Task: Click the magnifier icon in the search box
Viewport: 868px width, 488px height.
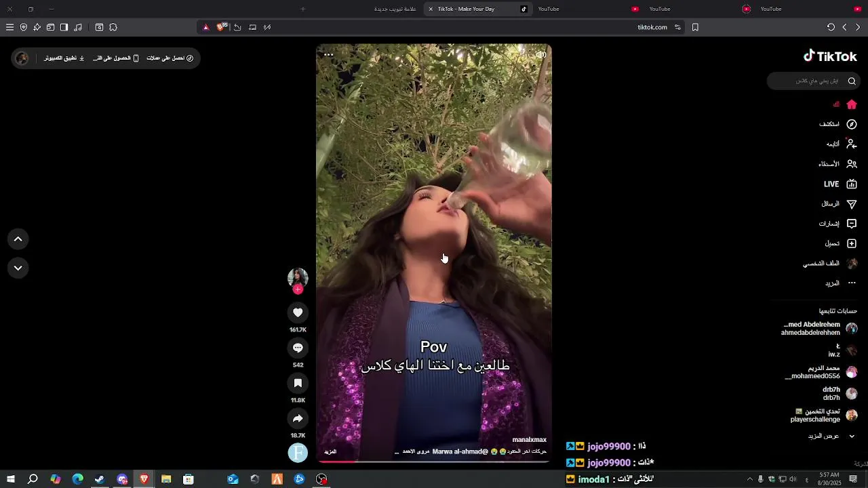Action: pos(852,81)
